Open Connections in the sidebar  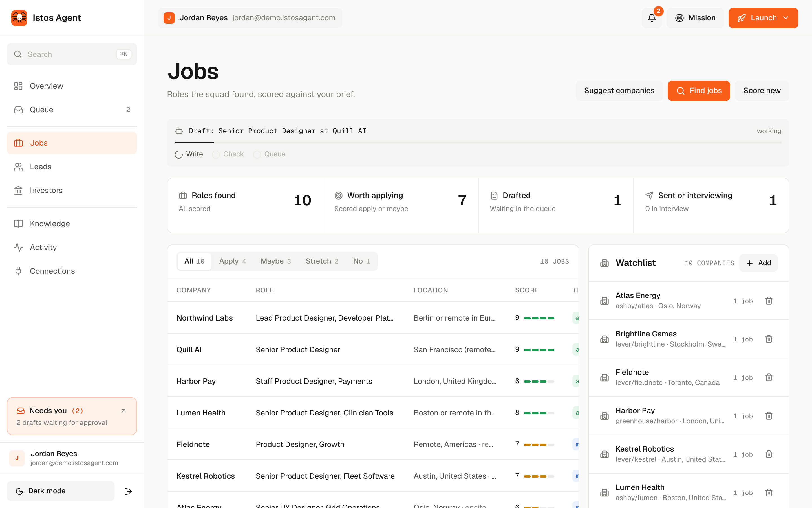point(72,271)
